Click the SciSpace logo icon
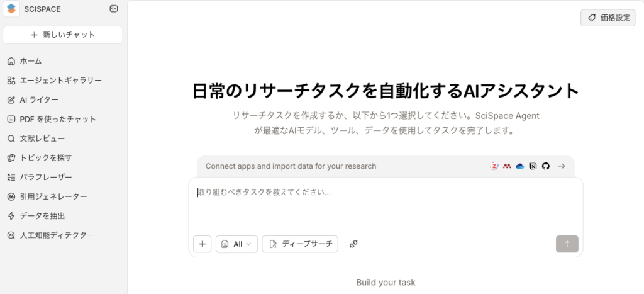Viewport: 644px width, 294px height. [x=11, y=9]
